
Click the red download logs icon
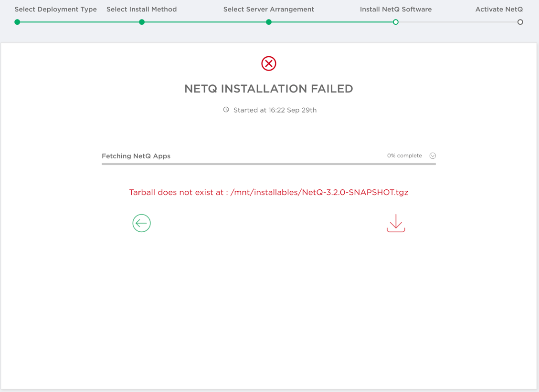tap(396, 223)
